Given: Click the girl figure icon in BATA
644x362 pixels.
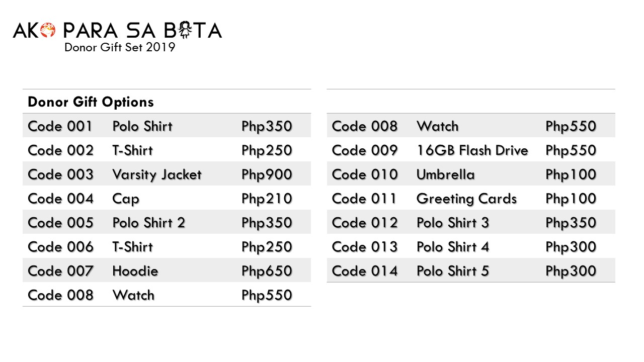Looking at the screenshot, I should coord(185,31).
